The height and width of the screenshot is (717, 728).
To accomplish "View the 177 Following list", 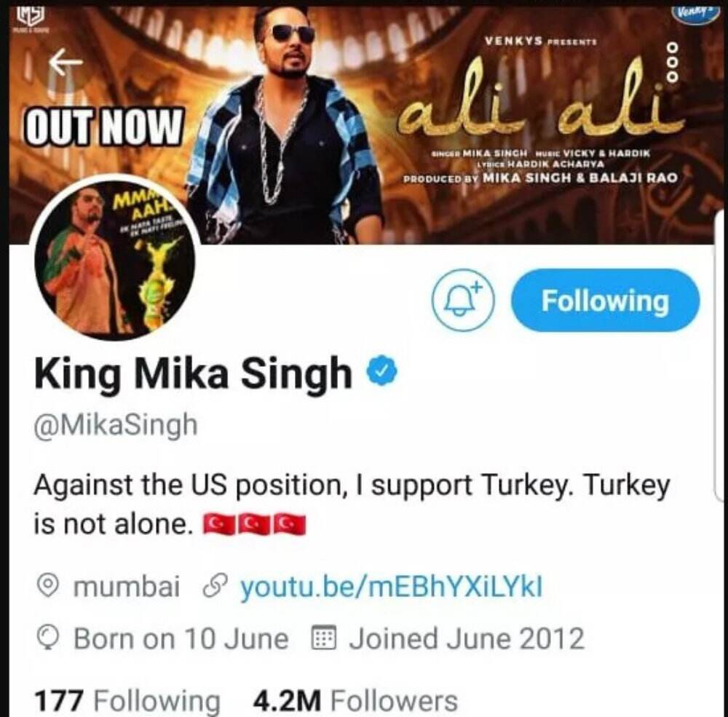I will click(127, 700).
